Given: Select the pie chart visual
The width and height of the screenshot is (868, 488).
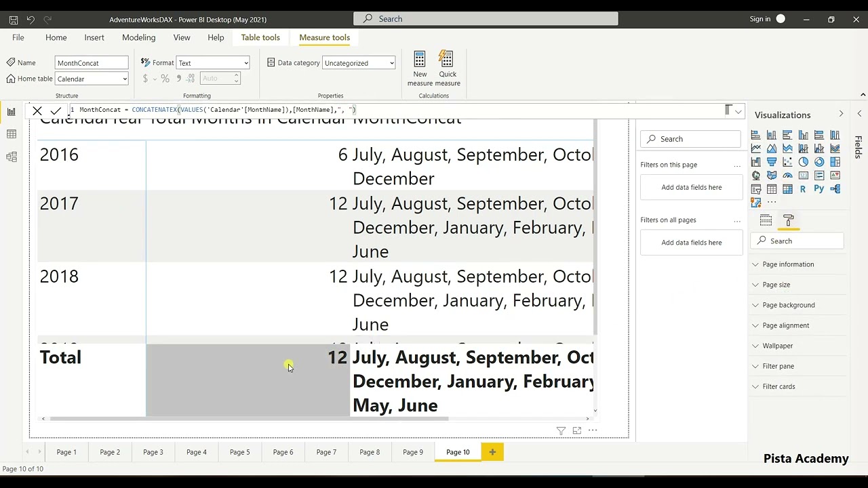Looking at the screenshot, I should (803, 162).
